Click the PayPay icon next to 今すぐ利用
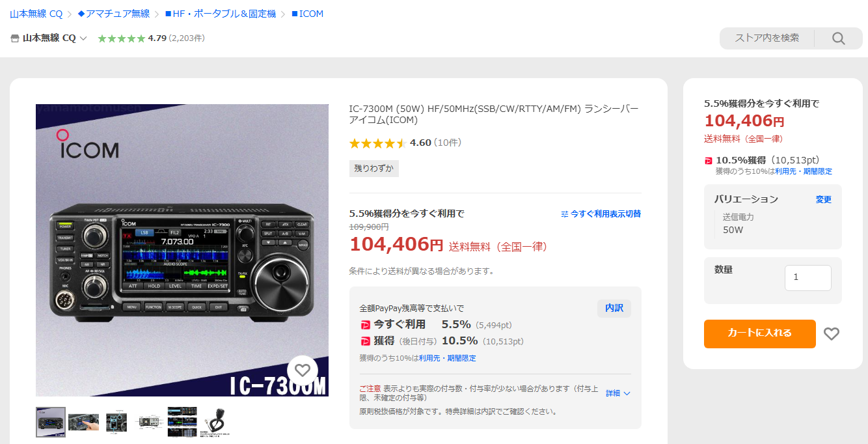 pyautogui.click(x=365, y=324)
